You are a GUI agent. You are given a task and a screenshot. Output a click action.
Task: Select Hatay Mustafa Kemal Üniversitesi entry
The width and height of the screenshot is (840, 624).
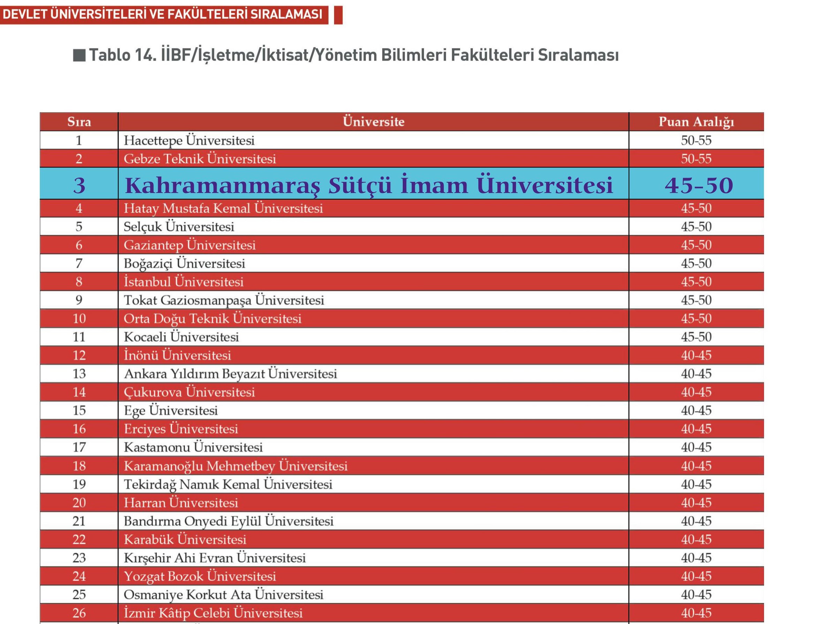pos(223,208)
